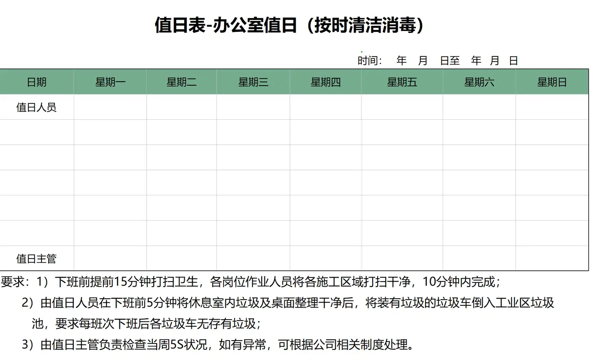Click the empty 星期四 cell in 值日主管 row
The image size is (603, 364).
coord(325,258)
